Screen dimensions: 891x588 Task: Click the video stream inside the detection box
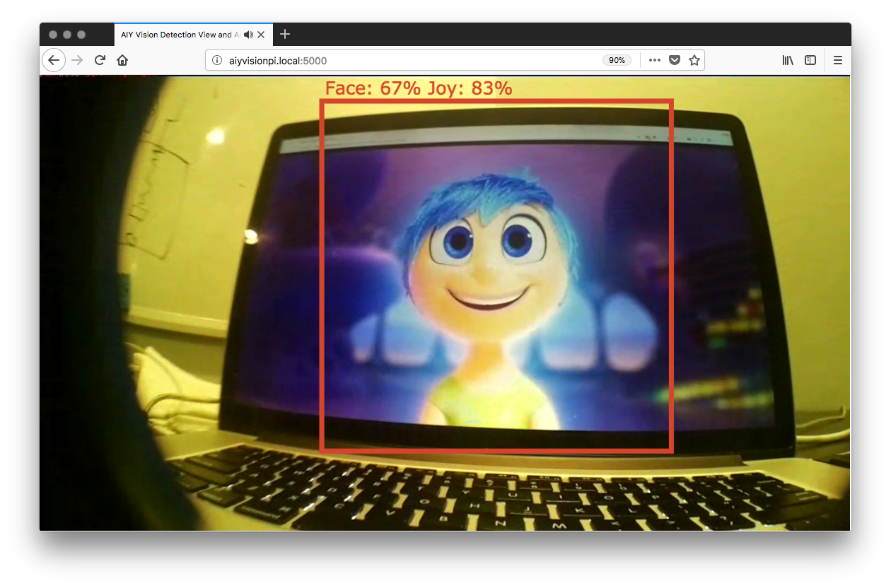coord(496,276)
